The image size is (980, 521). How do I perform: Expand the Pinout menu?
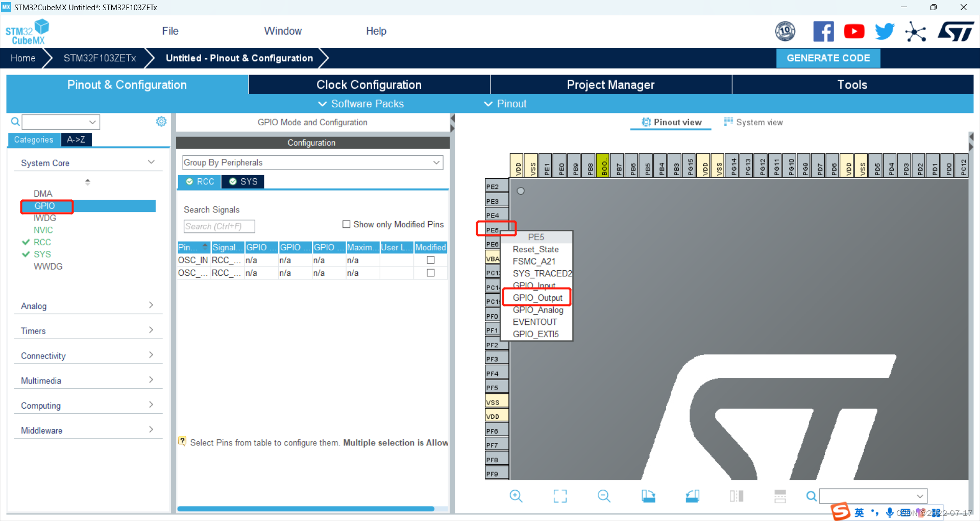[505, 104]
